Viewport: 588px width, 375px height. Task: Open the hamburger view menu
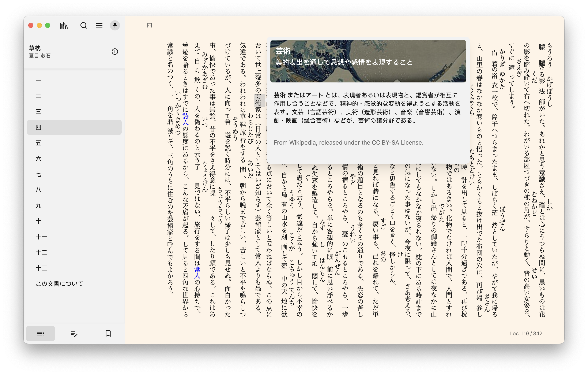click(99, 25)
